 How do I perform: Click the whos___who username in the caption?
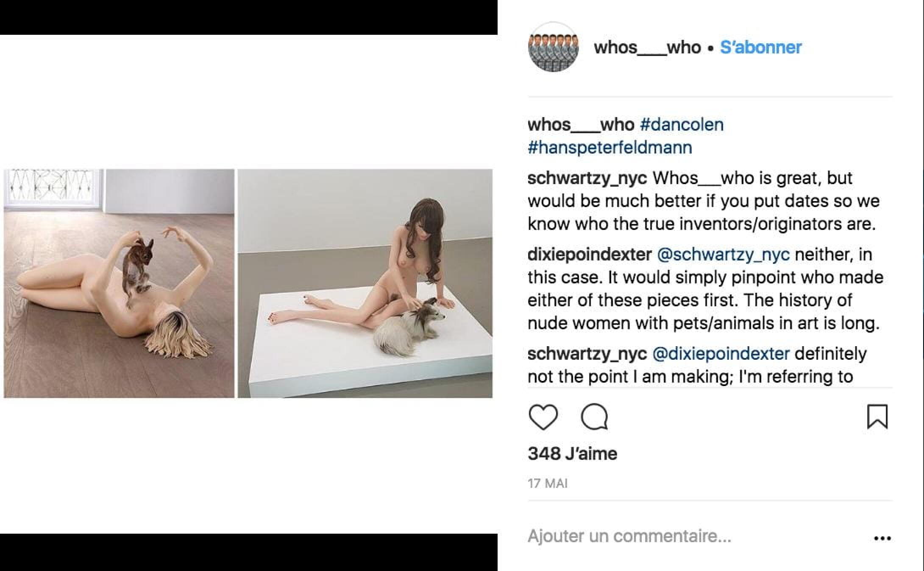(x=581, y=125)
